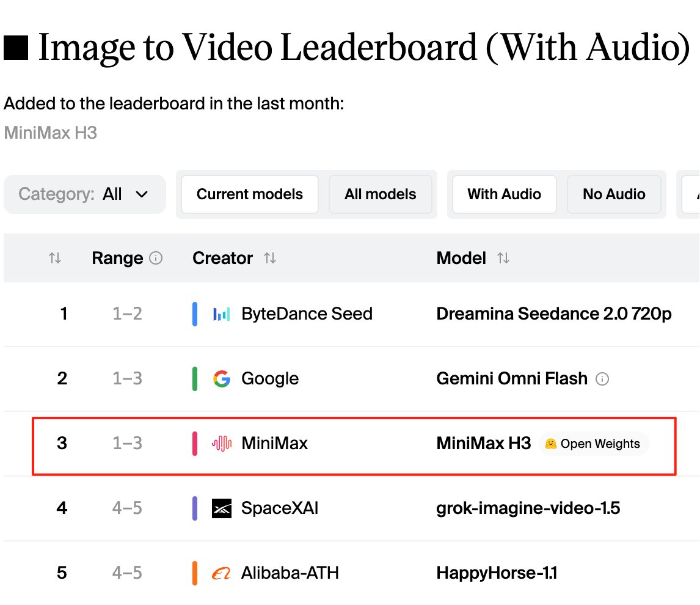The width and height of the screenshot is (700, 605).
Task: Show info about Range column
Action: tap(155, 258)
